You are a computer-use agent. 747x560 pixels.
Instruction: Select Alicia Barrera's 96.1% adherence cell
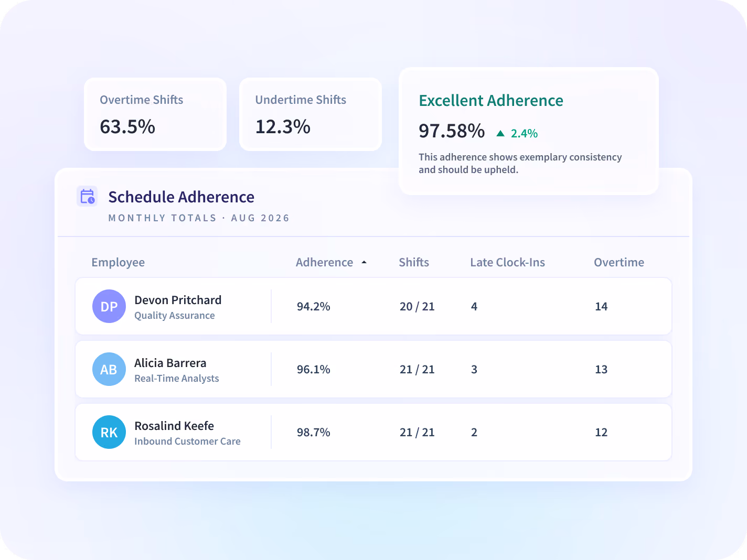pos(313,370)
